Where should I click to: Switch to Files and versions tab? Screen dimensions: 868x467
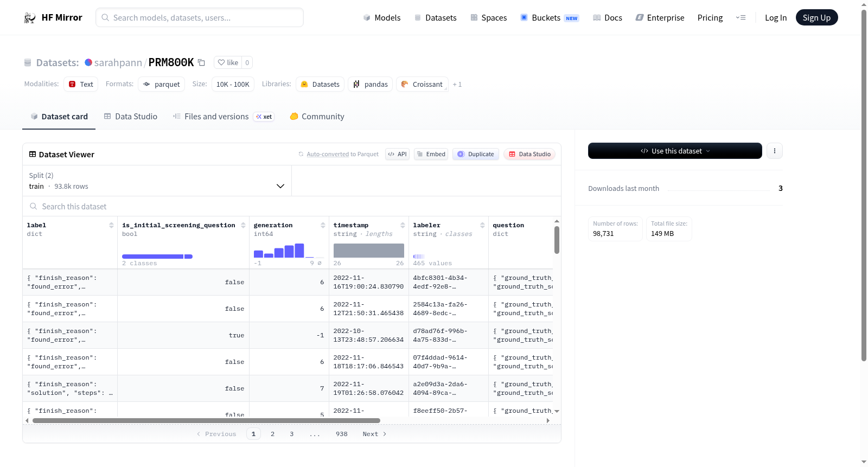pos(224,116)
